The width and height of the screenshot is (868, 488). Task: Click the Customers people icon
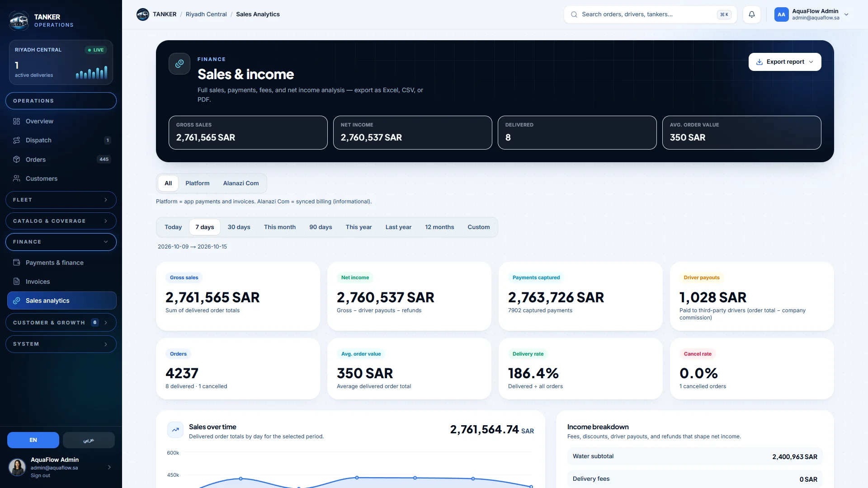pyautogui.click(x=17, y=178)
